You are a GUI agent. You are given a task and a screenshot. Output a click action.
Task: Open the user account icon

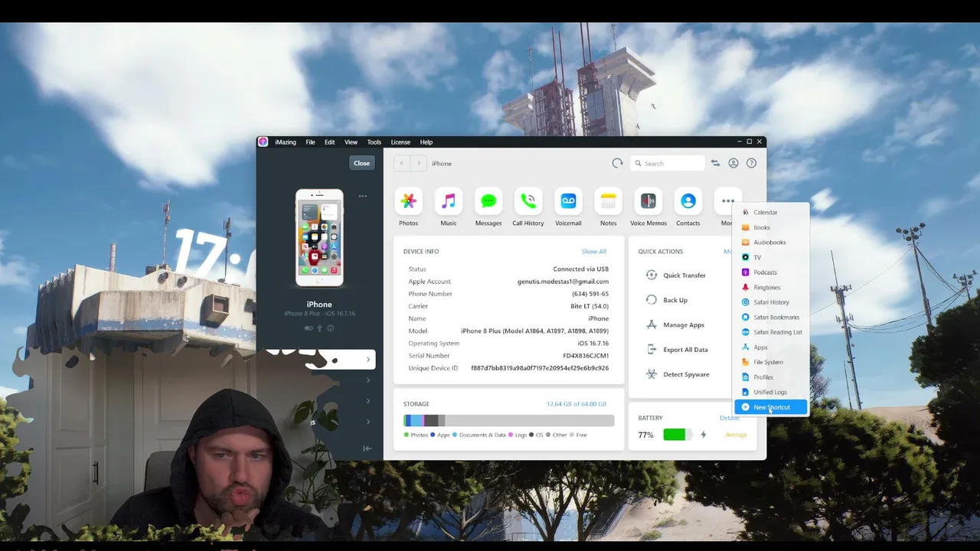(733, 163)
